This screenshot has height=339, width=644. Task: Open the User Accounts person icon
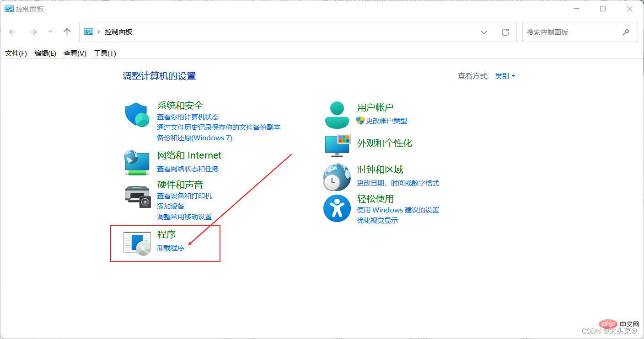coord(337,115)
